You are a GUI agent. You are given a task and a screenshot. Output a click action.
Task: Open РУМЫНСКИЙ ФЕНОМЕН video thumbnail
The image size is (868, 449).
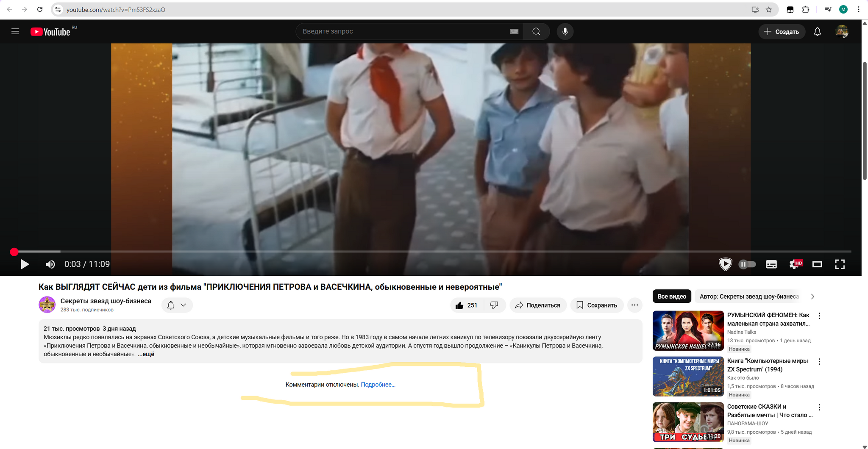(688, 330)
